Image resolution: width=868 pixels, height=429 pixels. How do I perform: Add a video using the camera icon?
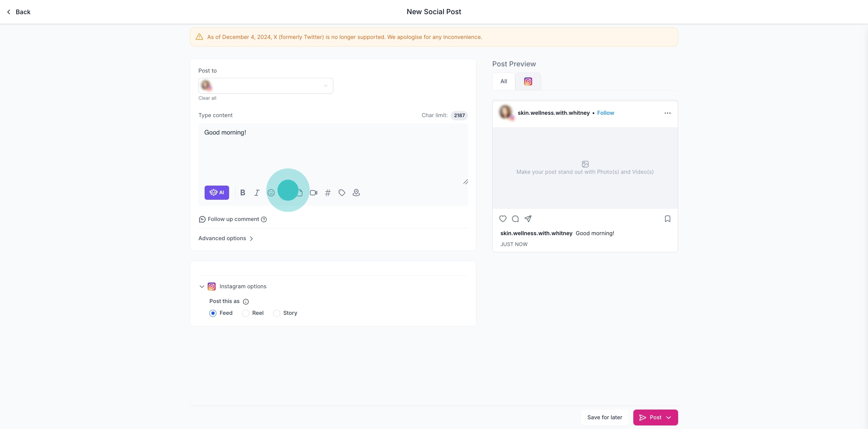click(x=313, y=193)
